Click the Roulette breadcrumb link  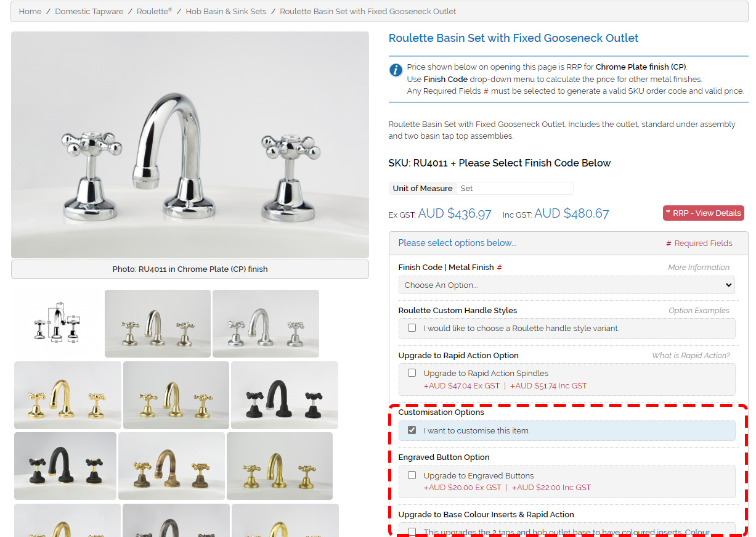[x=154, y=12]
